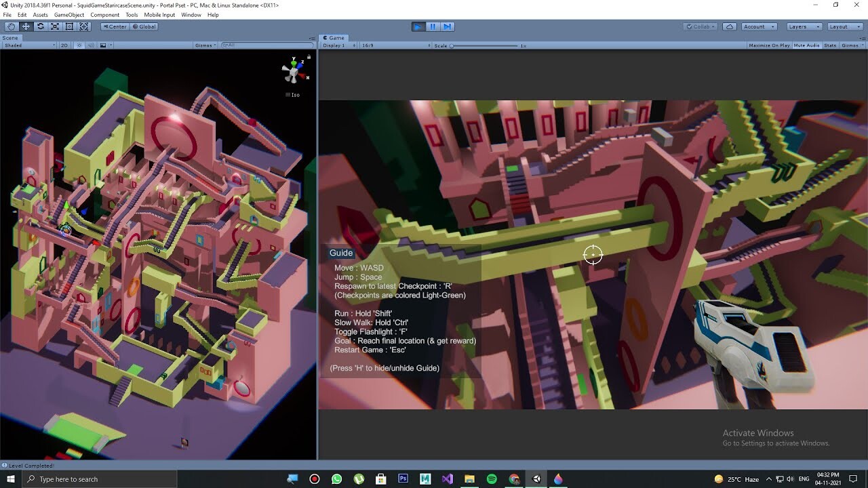
Task: Select the Scale tool
Action: pos(55,26)
